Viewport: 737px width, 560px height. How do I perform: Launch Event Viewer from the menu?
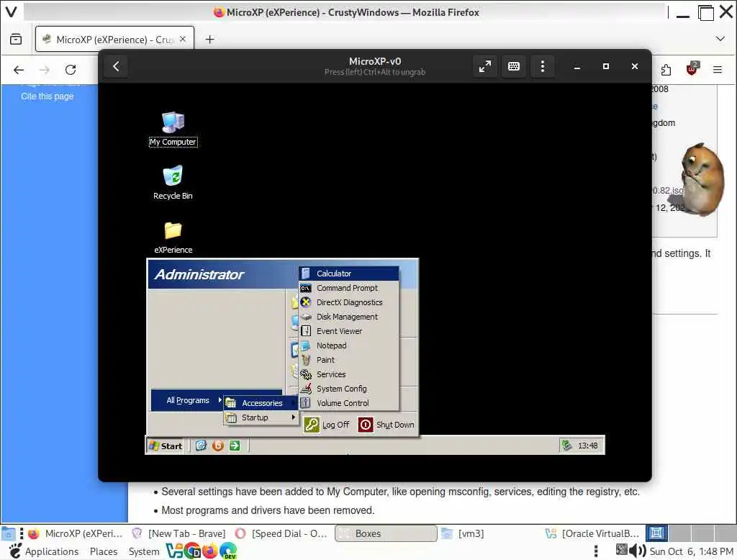pos(349,331)
